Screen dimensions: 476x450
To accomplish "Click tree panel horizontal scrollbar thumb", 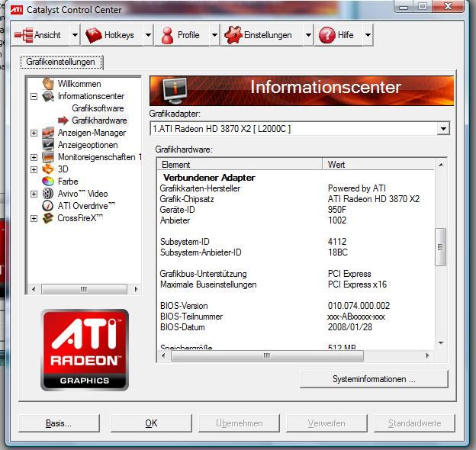I will [84, 289].
